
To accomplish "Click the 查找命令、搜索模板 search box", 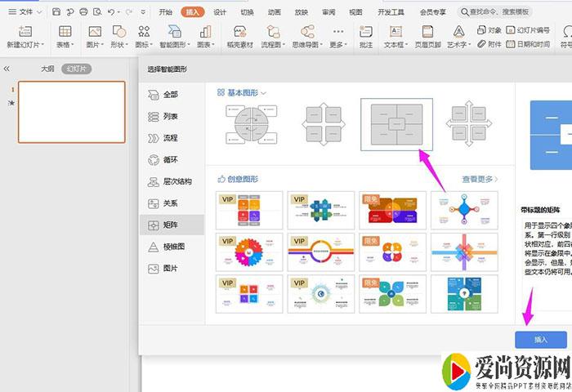I will tap(498, 12).
